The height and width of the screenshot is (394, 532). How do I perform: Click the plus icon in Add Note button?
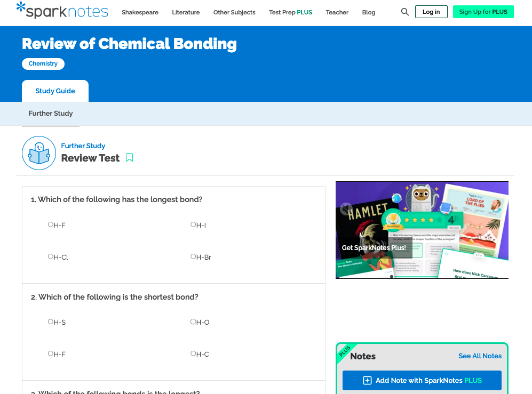(x=367, y=380)
